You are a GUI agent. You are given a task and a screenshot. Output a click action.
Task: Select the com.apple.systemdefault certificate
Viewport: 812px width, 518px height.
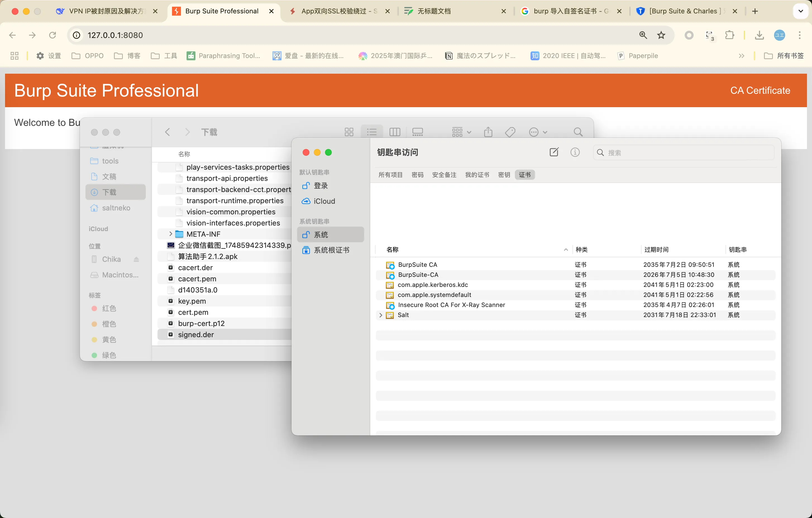click(575, 295)
